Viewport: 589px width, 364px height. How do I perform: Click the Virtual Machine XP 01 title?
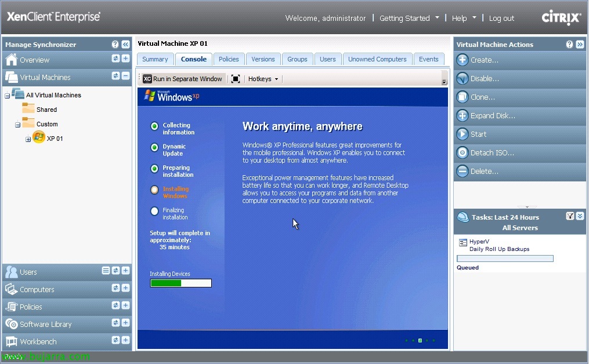pyautogui.click(x=172, y=43)
